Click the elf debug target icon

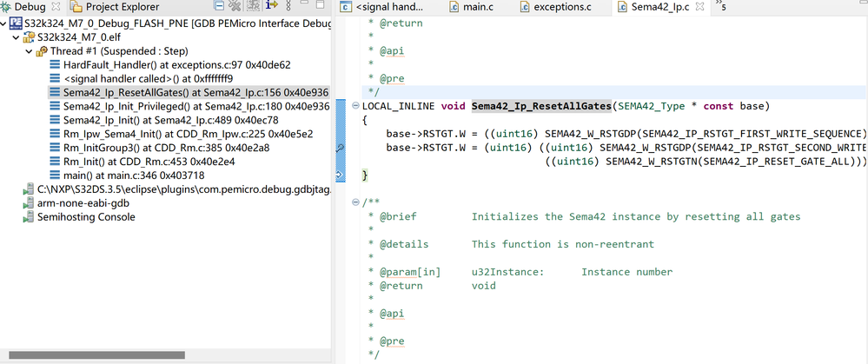tap(29, 37)
